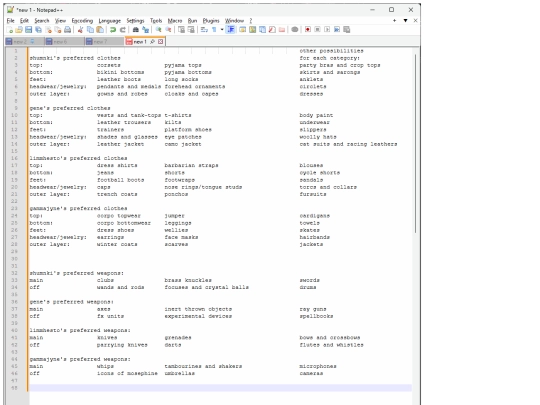Switch to the new 7 tab
540x405 pixels.
click(105, 42)
